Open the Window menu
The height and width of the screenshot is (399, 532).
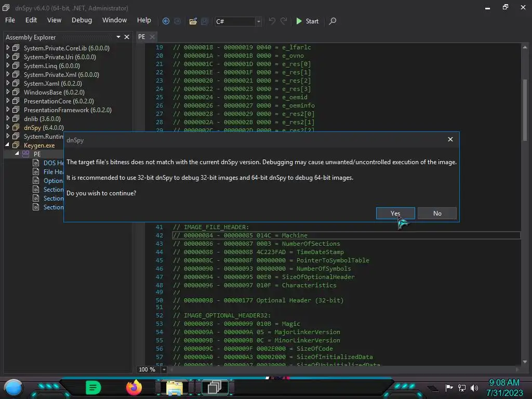point(115,20)
